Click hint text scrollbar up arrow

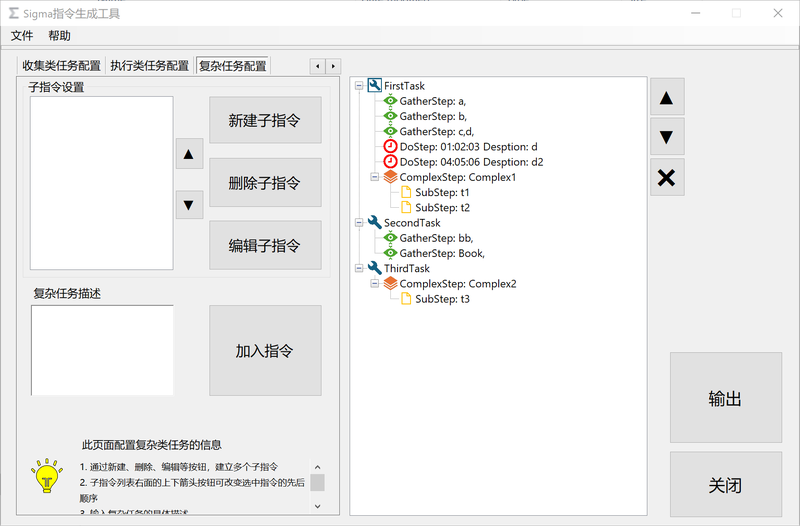(317, 466)
